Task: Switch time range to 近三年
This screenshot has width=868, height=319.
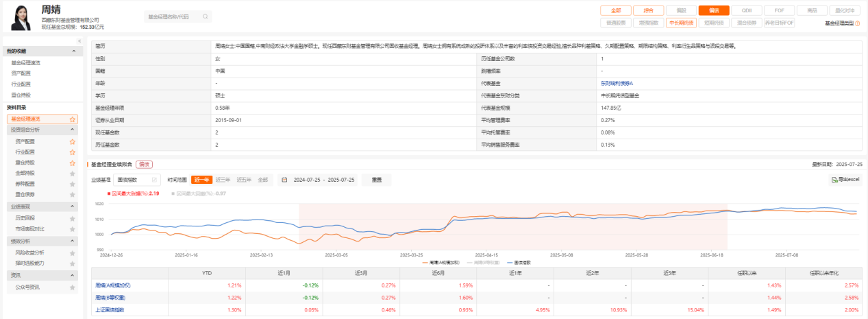Action: (x=223, y=180)
